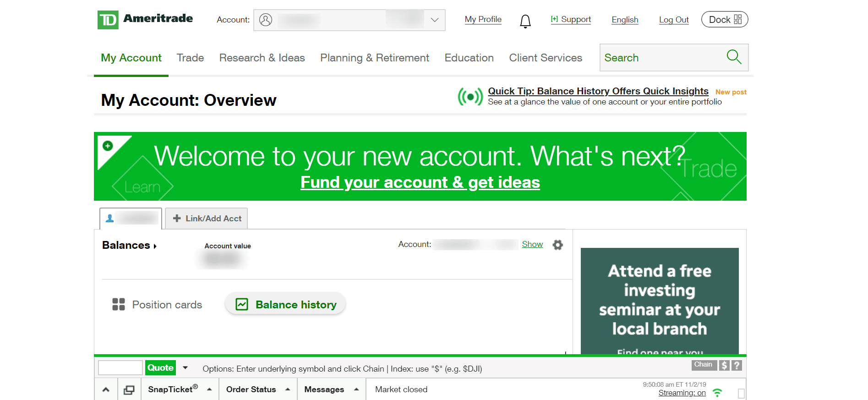Click the Position cards grid icon
Image resolution: width=868 pixels, height=400 pixels.
pos(119,304)
